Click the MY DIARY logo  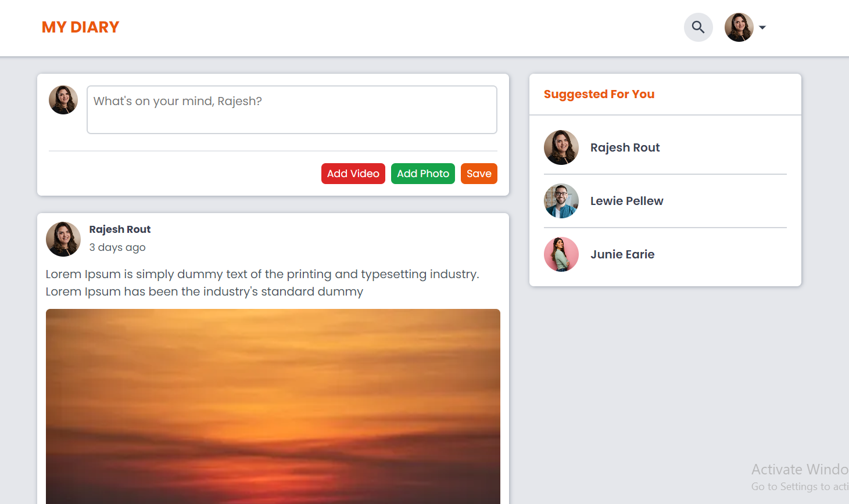(x=80, y=27)
